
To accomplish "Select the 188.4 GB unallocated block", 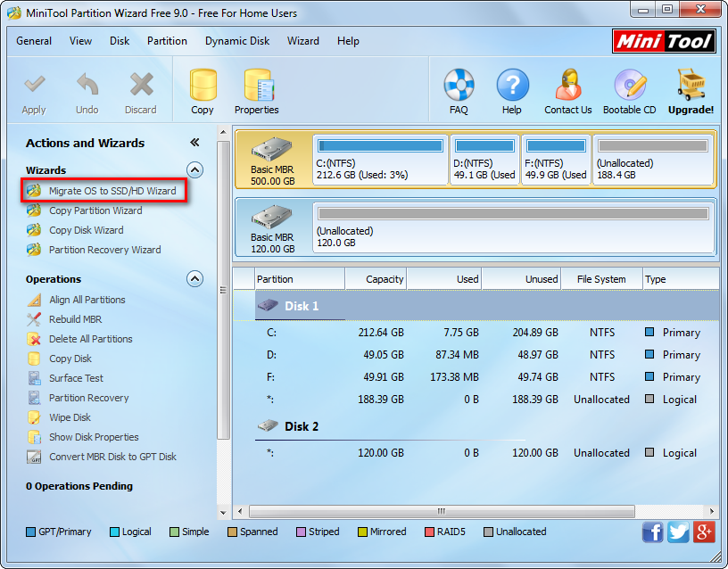I will pos(653,161).
